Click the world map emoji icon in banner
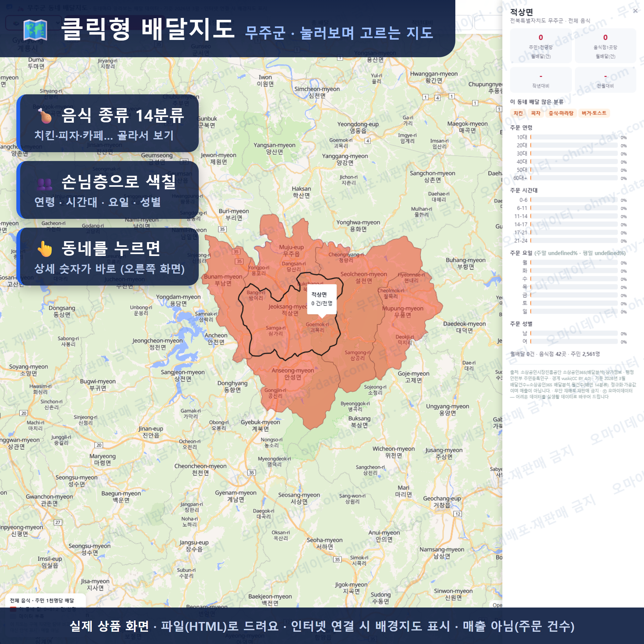 coord(35,30)
